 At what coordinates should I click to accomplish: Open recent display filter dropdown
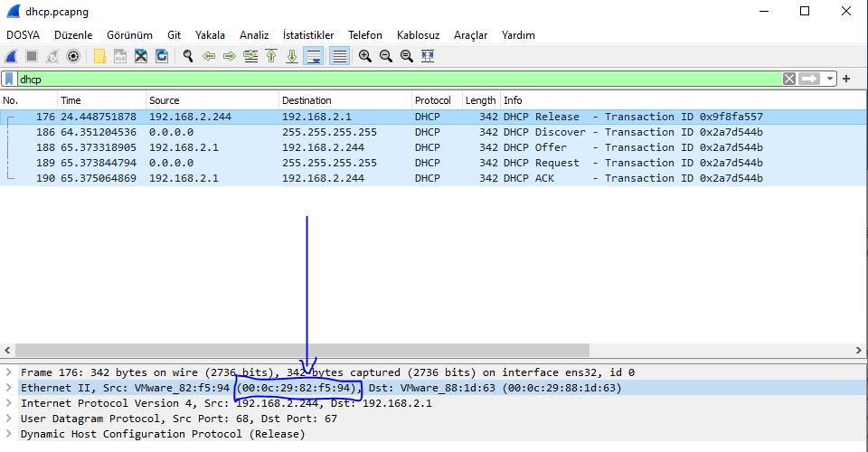click(x=829, y=80)
